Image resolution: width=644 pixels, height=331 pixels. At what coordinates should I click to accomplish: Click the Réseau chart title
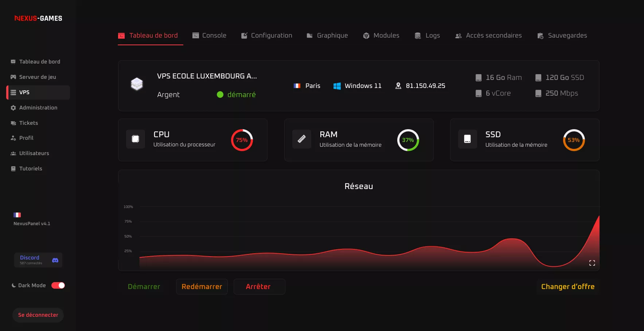[359, 186]
